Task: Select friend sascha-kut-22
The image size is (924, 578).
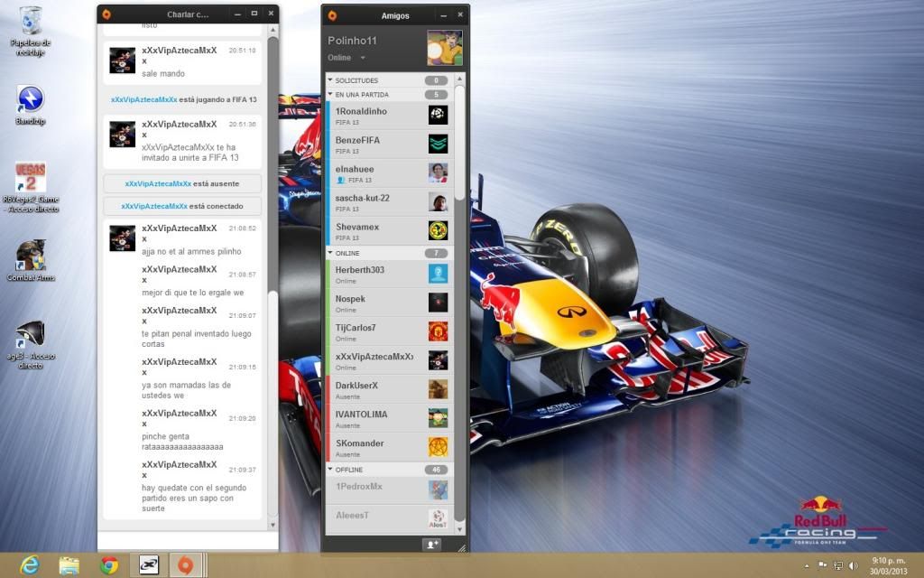Action: pyautogui.click(x=390, y=202)
